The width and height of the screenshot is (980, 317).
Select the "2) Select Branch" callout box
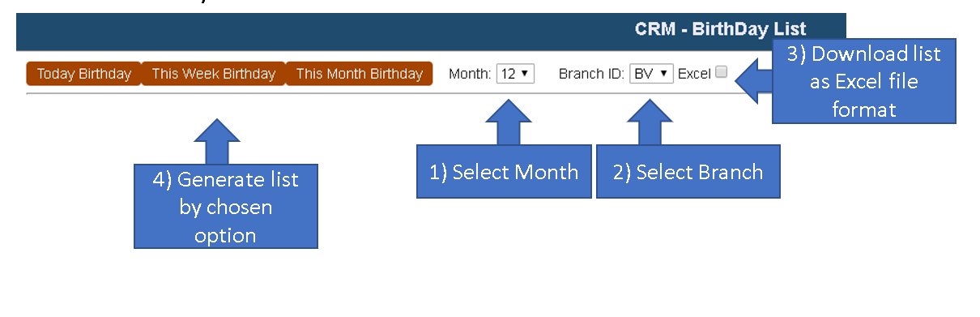688,171
